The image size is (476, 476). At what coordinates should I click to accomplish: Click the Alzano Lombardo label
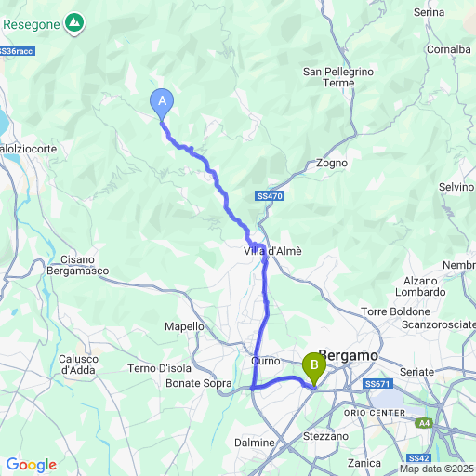420,286
